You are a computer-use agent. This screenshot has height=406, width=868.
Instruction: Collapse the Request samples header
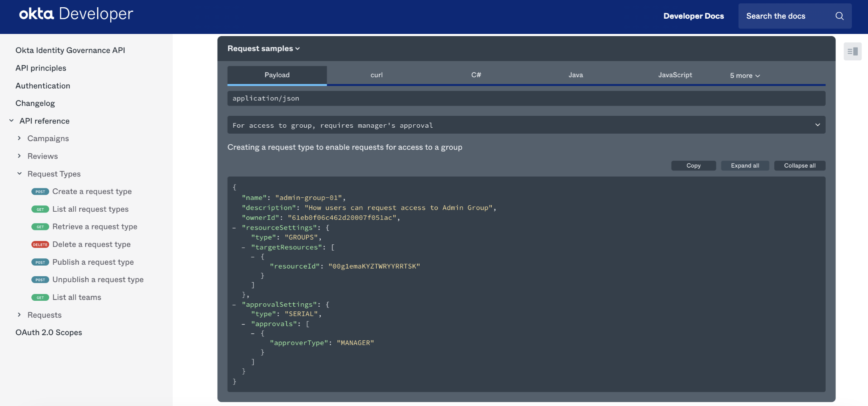[263, 48]
